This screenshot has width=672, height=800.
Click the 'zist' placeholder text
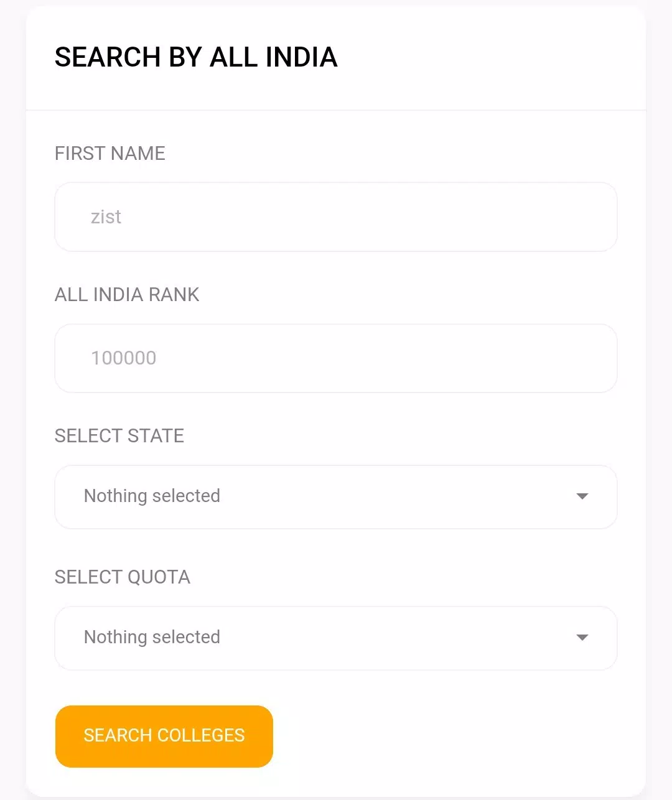(x=106, y=217)
